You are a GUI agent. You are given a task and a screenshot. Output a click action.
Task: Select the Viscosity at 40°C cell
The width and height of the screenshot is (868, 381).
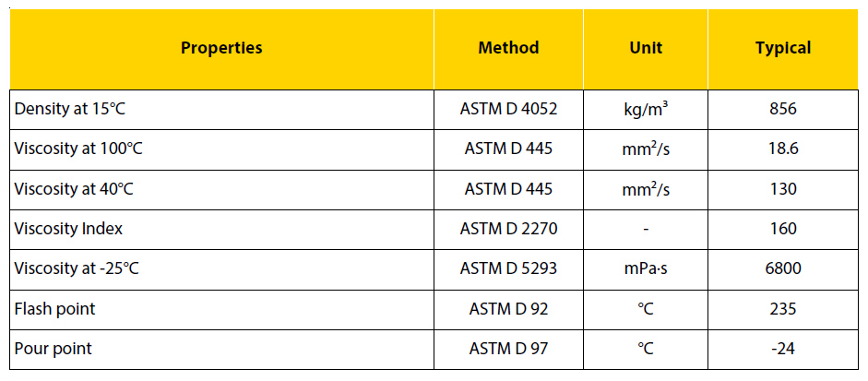tap(221, 190)
